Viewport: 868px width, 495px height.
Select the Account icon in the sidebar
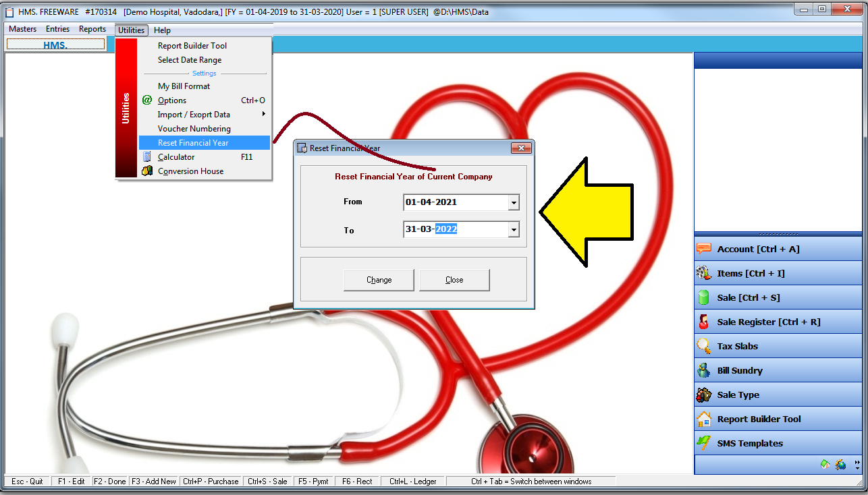pos(703,248)
